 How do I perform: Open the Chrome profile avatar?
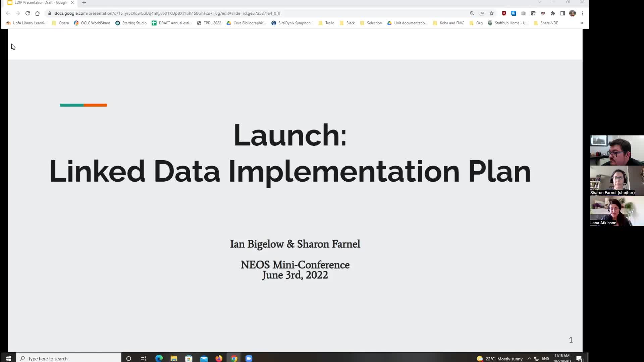coord(573,13)
